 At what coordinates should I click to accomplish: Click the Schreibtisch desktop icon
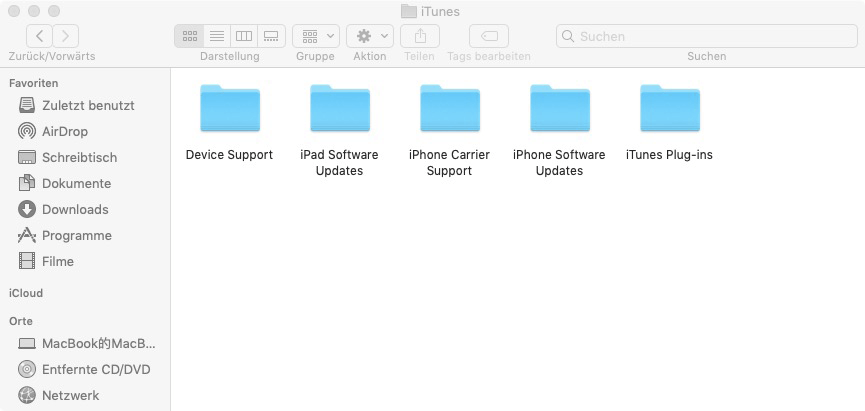[26, 157]
